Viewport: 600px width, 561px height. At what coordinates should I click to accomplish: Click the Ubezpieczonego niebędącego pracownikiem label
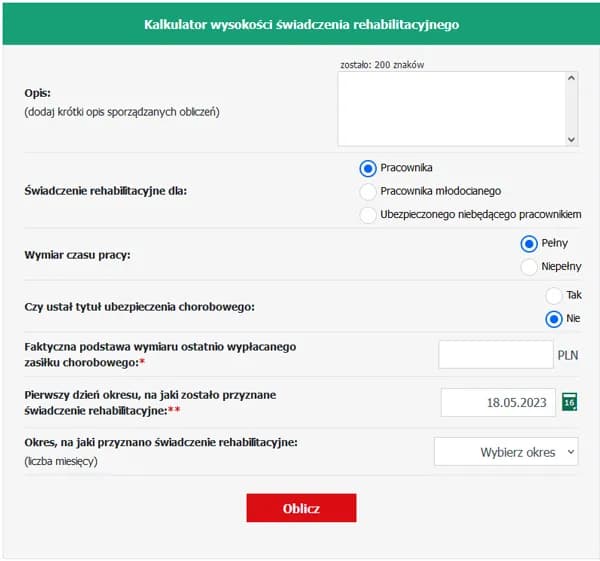(480, 214)
